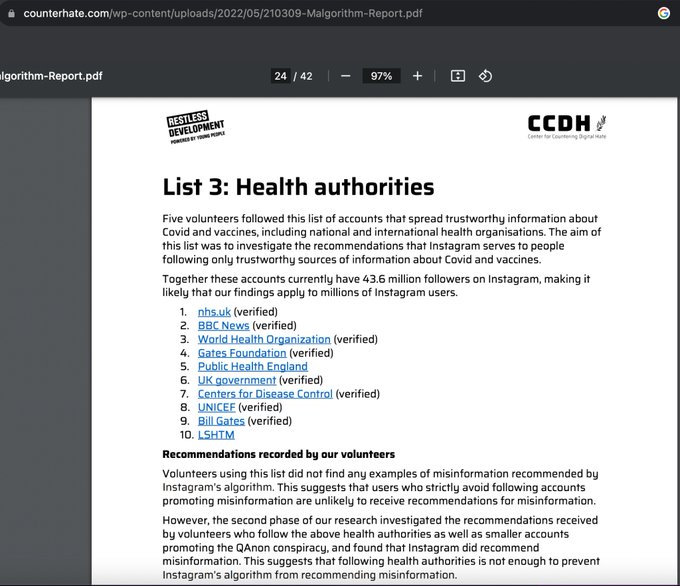Viewport: 680px width, 586px height.
Task: Open the Public Health England link
Action: click(253, 367)
